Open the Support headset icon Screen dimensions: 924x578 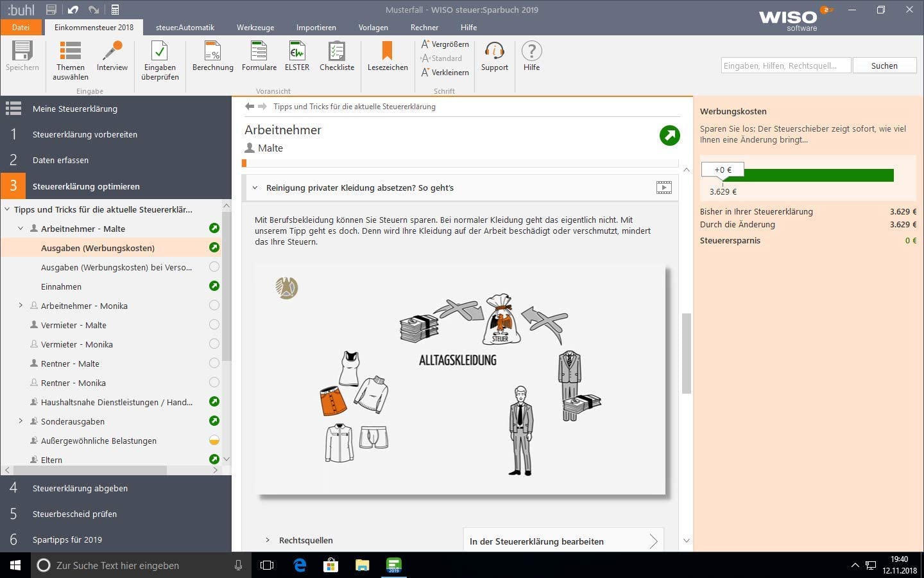(494, 51)
